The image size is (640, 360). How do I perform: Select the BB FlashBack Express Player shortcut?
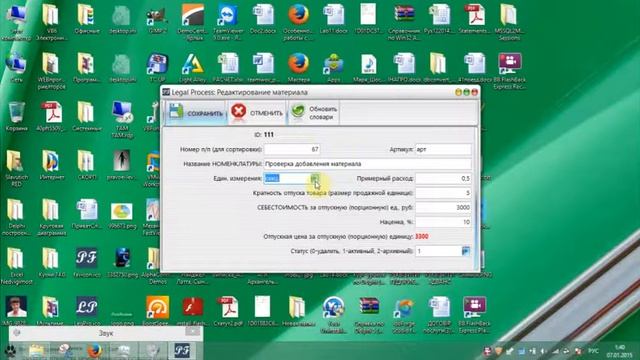pyautogui.click(x=474, y=314)
